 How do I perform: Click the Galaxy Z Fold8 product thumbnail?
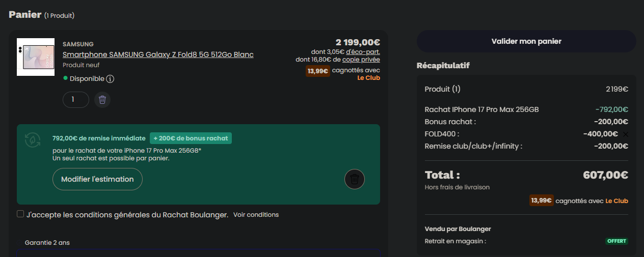(36, 57)
